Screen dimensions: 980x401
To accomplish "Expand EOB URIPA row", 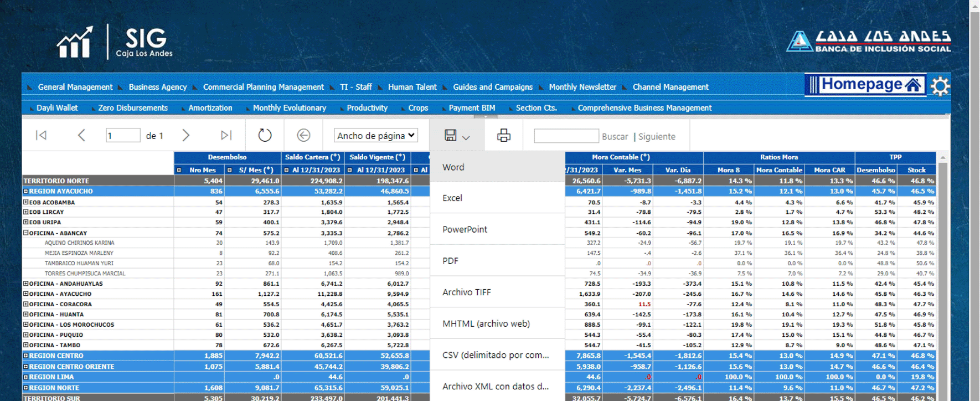I will point(25,222).
